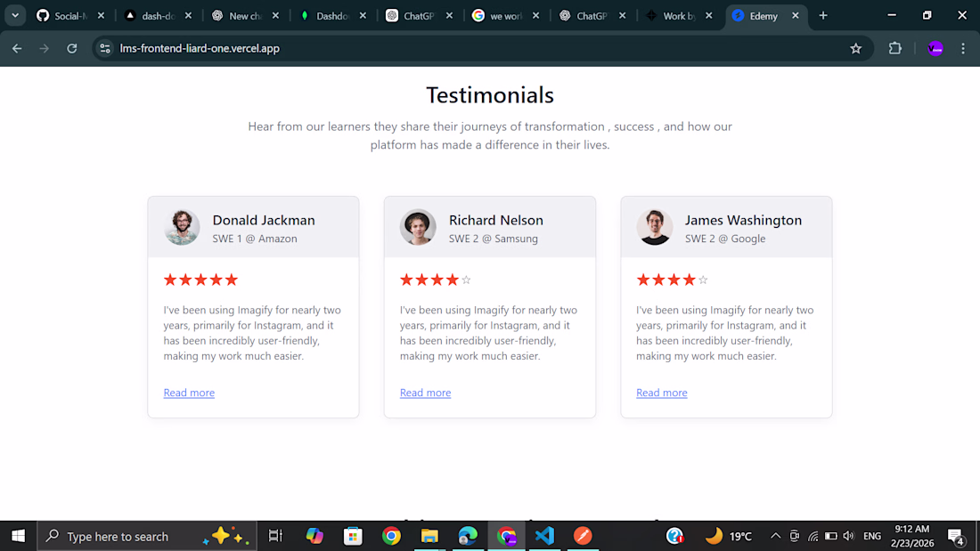Open the Chrome three-dot menu
The image size is (980, 551).
[x=963, y=48]
